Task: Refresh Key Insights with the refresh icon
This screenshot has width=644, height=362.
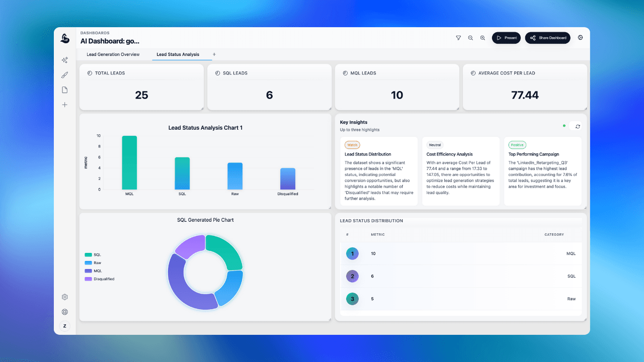Action: [x=578, y=126]
